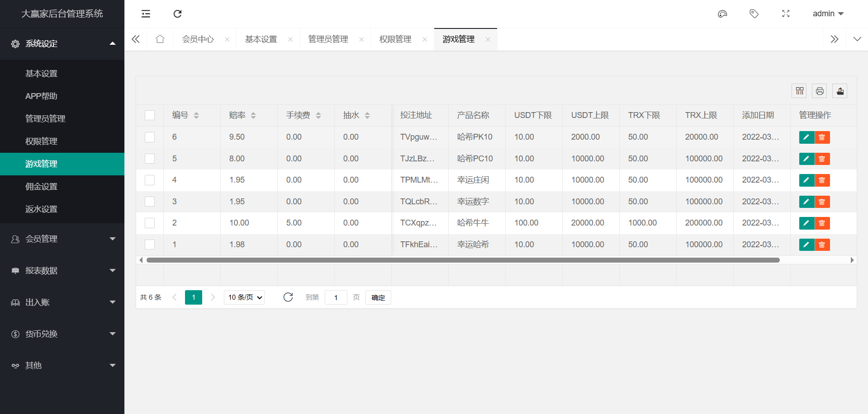The image size is (868, 414).
Task: Open the theme palette icon
Action: click(x=722, y=14)
